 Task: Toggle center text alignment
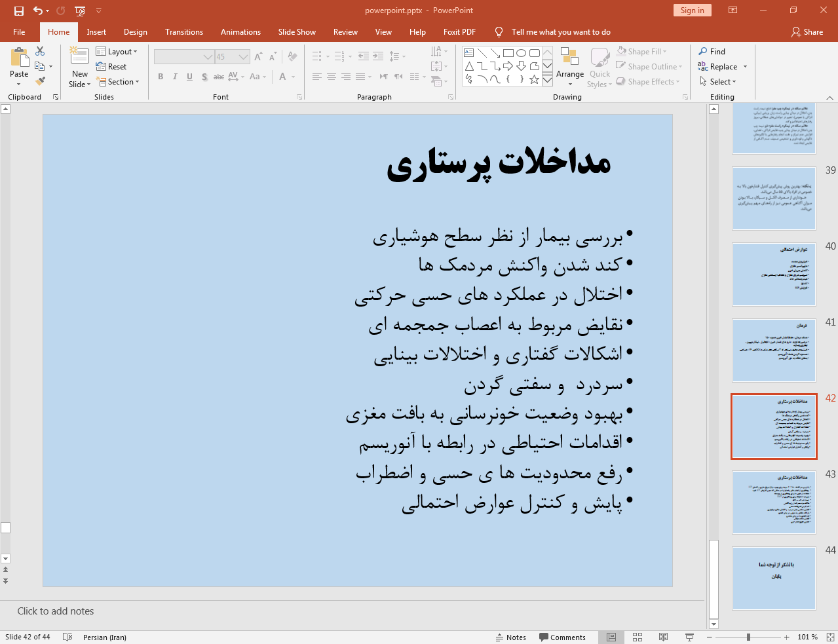[332, 77]
